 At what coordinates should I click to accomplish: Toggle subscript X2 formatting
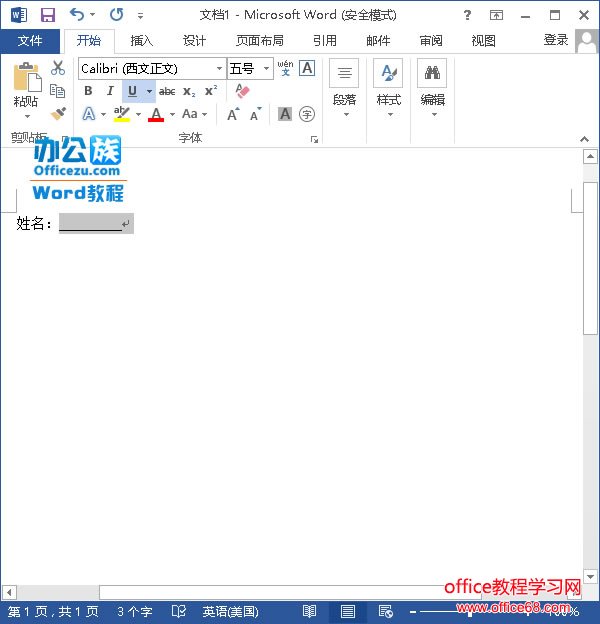point(189,92)
